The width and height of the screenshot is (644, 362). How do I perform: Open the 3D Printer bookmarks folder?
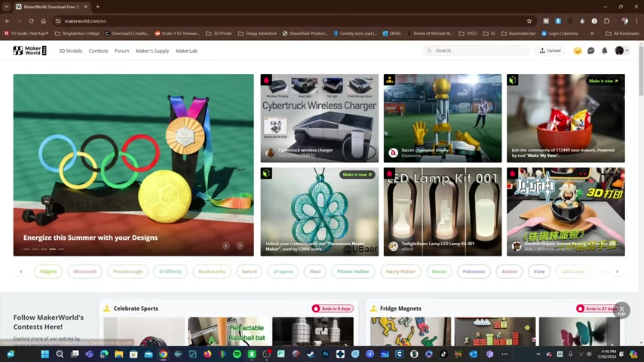tap(219, 33)
